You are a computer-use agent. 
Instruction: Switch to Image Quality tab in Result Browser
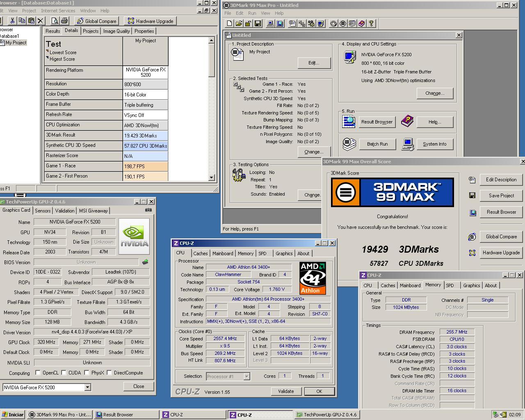click(x=116, y=31)
